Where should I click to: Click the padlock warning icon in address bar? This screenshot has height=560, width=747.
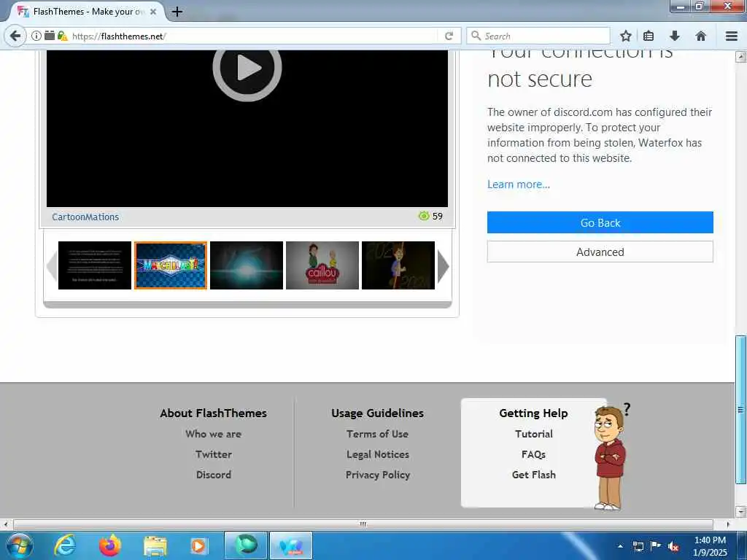pos(63,36)
